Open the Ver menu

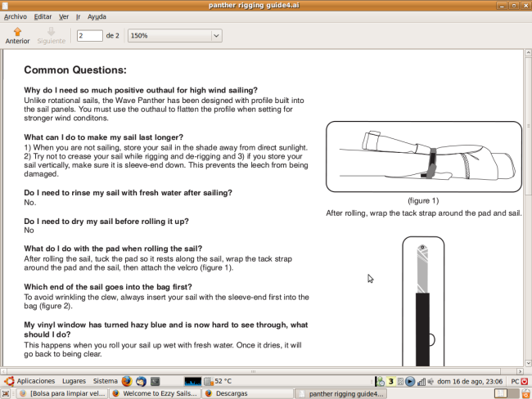(64, 16)
